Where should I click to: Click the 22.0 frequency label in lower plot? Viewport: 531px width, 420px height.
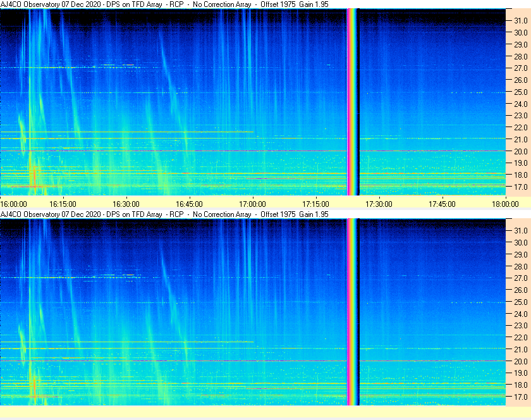click(521, 338)
